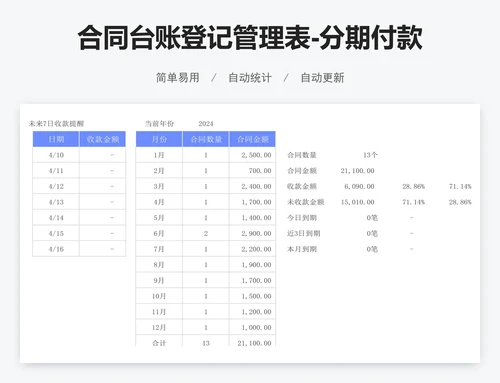Image resolution: width=500 pixels, height=383 pixels.
Task: Click the July amount 2,200.00
Action: pos(256,249)
